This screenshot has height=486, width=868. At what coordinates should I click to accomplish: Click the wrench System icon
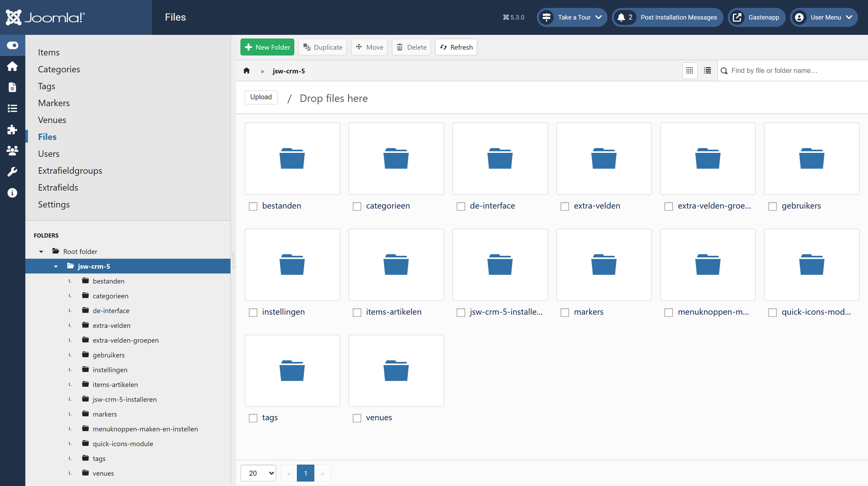[x=12, y=172]
